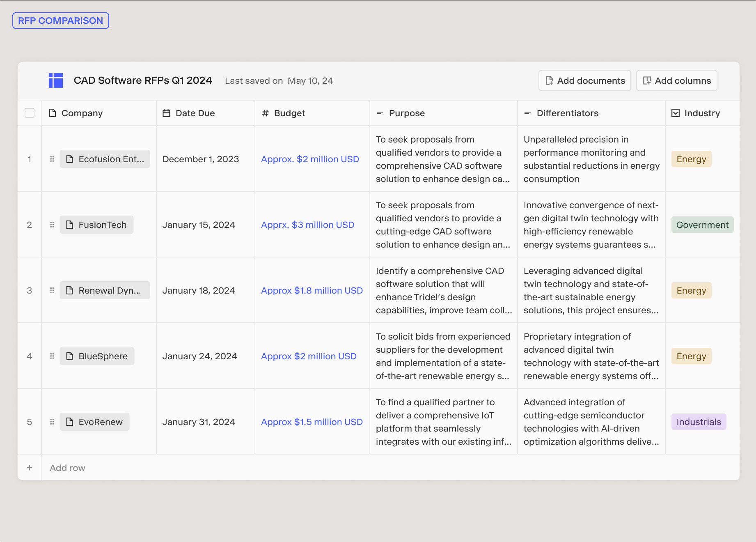Open the FusionTech document chip
Screen dimensions: 756x542
tap(97, 225)
